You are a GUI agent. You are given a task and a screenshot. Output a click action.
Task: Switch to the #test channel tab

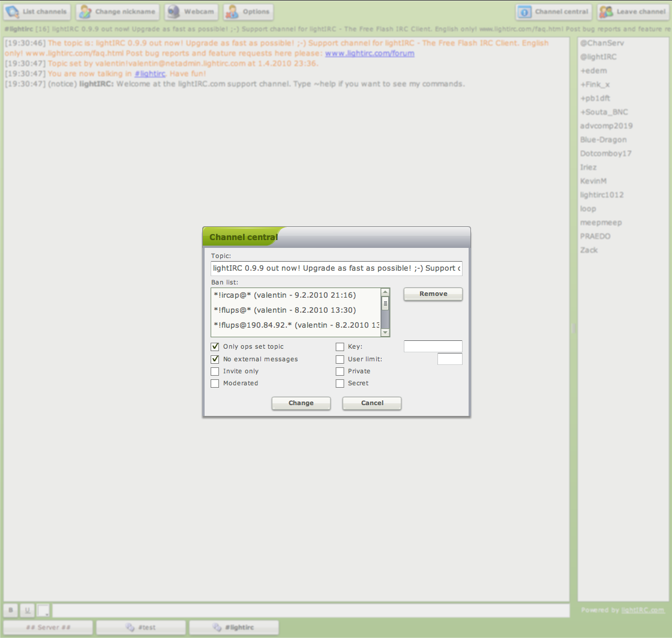(142, 627)
